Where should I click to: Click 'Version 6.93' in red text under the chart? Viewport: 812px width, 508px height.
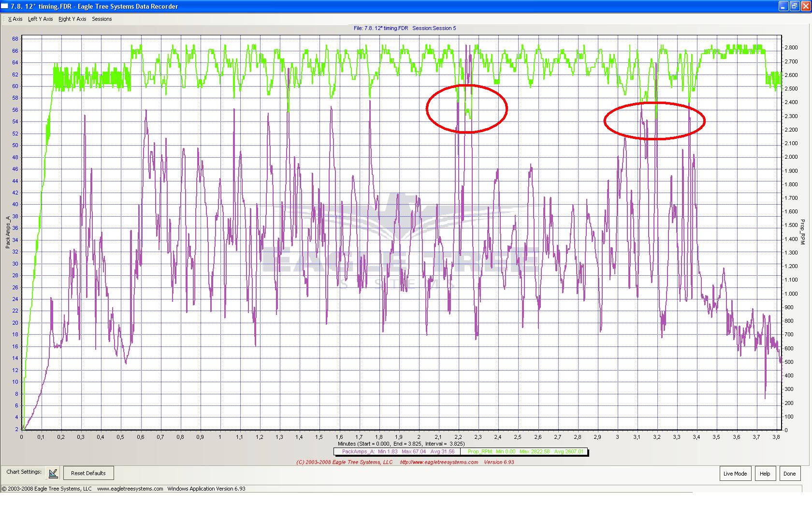499,462
